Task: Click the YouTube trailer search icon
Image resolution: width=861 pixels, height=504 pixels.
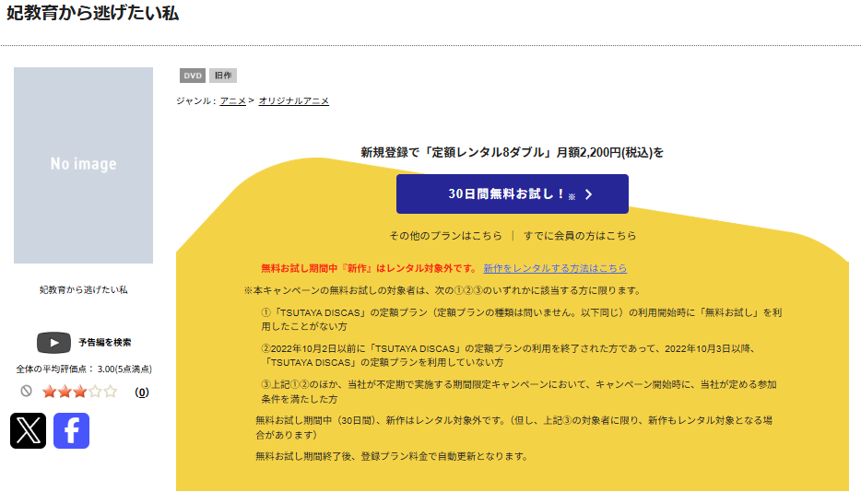Action: pyautogui.click(x=53, y=343)
